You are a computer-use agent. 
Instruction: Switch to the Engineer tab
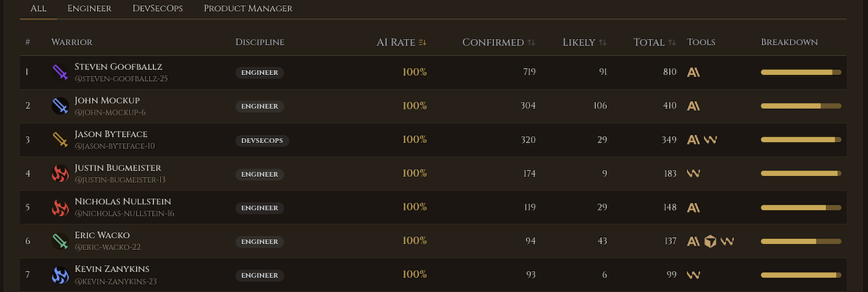[89, 9]
